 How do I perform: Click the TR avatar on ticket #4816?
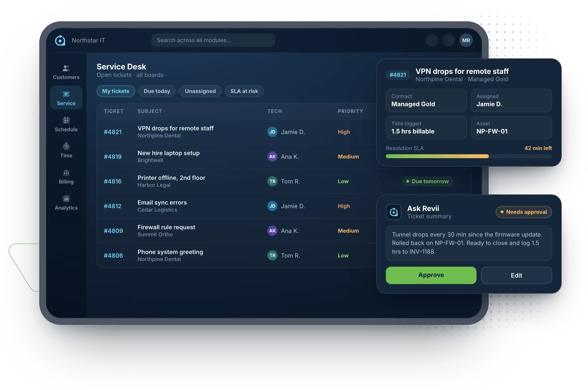(272, 181)
